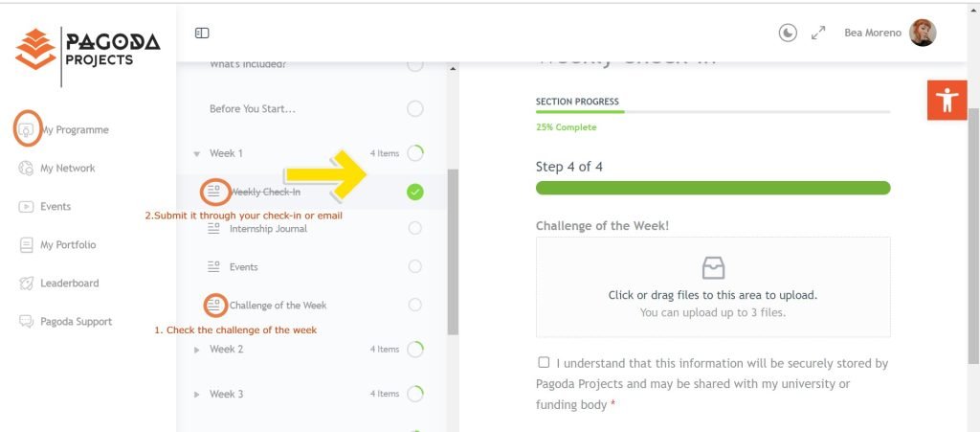Viewport: 980px width, 432px height.
Task: Click the Step 4 of 4 progress bar
Action: click(x=713, y=188)
